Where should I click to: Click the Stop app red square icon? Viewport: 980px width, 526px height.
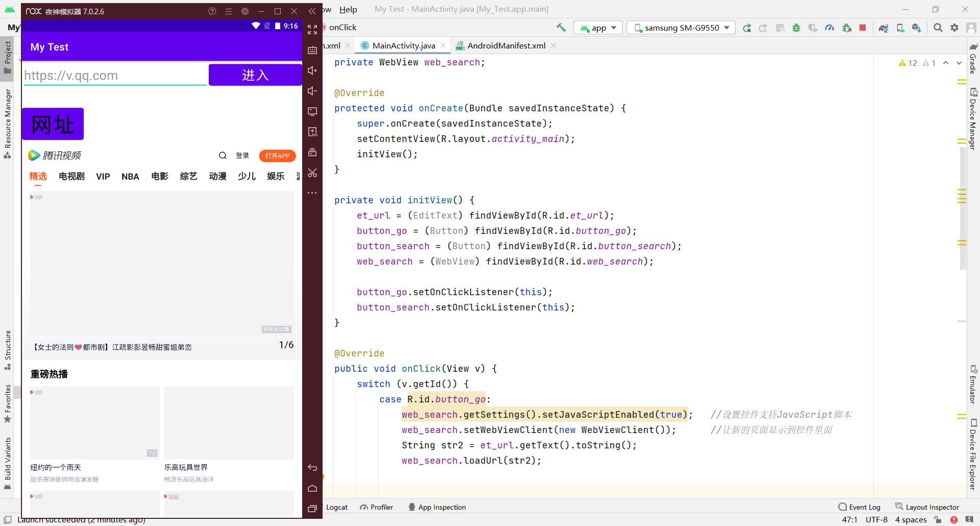point(863,28)
